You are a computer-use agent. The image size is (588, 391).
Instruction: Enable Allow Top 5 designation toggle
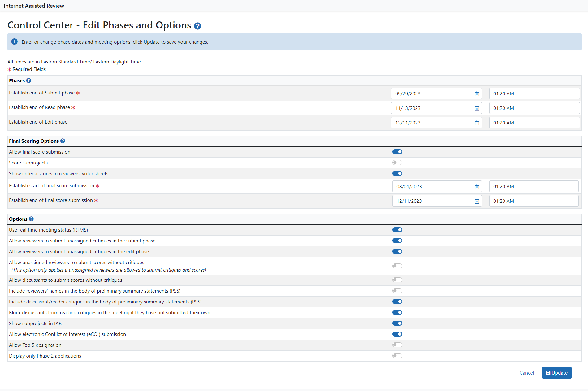[397, 345]
